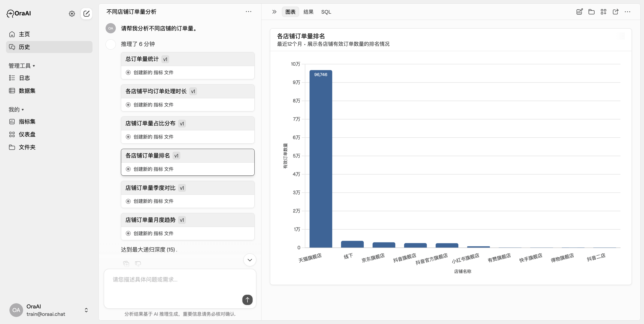This screenshot has width=644, height=324.
Task: Click the share export icon
Action: pos(615,12)
